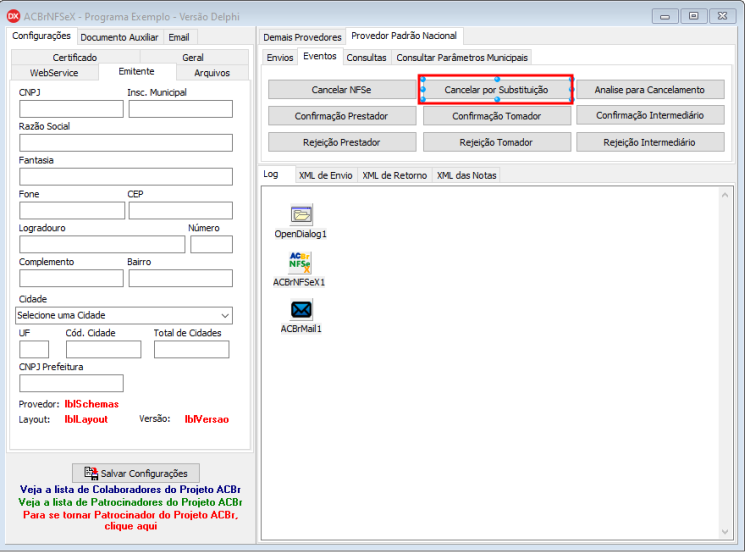This screenshot has width=750, height=554.
Task: Focus the Fantasia input field
Action: pyautogui.click(x=126, y=177)
